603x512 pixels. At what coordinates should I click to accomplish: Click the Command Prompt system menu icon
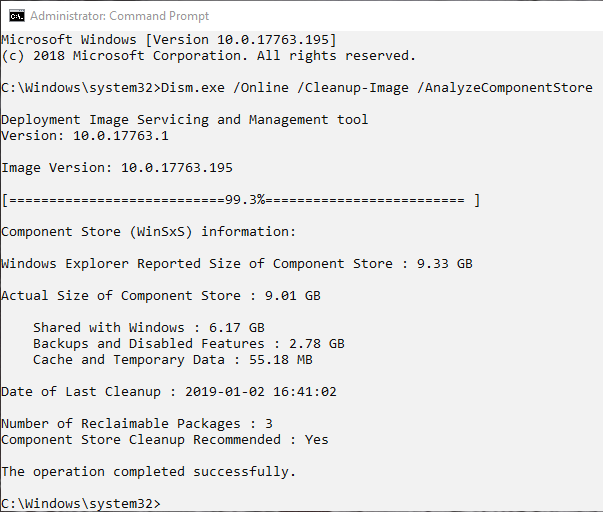click(x=17, y=16)
